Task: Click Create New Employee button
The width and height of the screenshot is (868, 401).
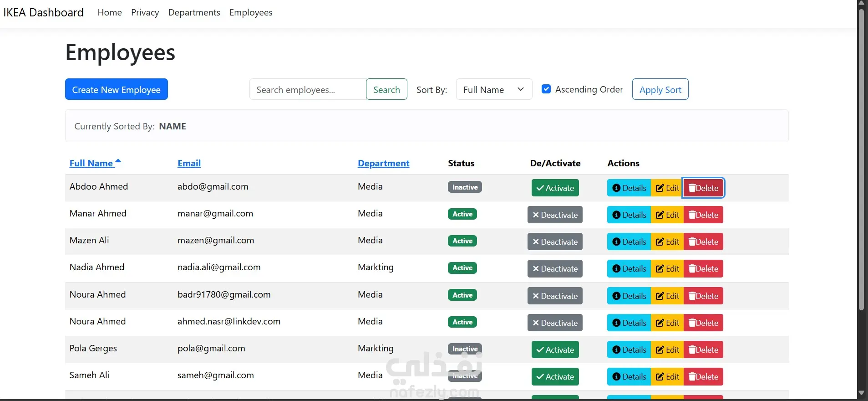Action: click(x=116, y=89)
